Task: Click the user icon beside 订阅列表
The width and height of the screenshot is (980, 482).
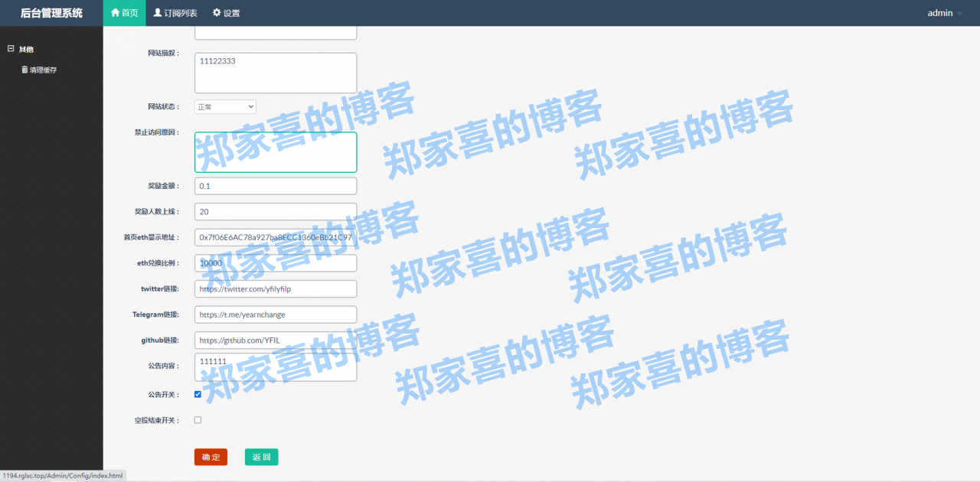Action: tap(158, 13)
